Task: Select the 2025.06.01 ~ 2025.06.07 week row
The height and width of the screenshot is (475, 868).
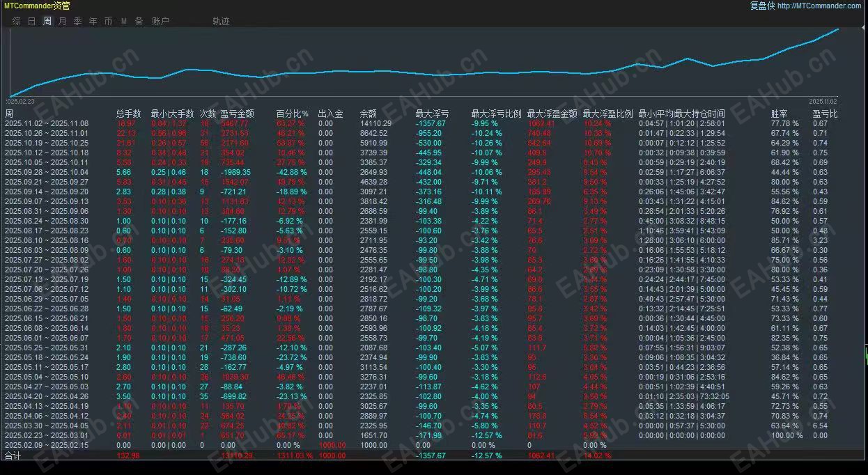Action: point(434,338)
